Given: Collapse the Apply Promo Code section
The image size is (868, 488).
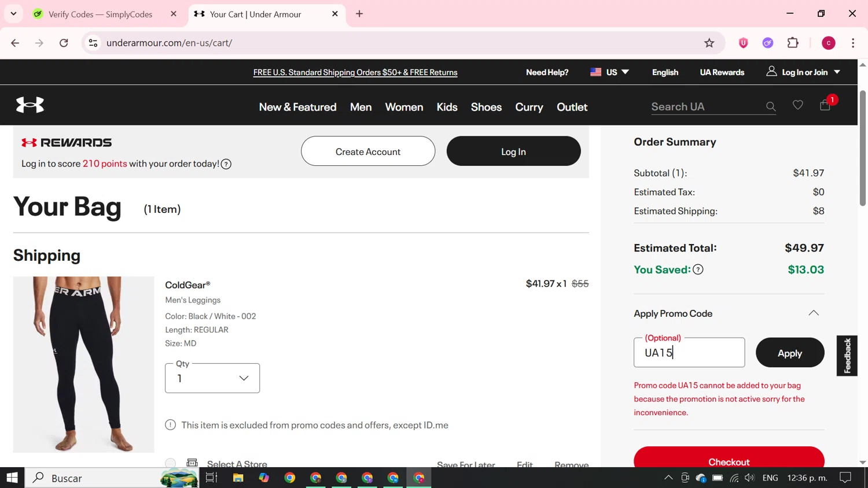Looking at the screenshot, I should [814, 313].
